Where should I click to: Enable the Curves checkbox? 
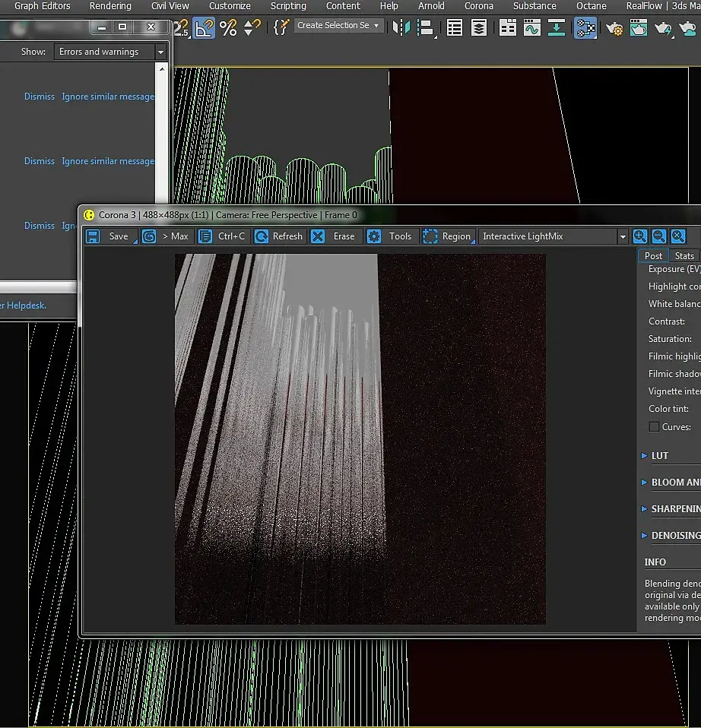(654, 427)
